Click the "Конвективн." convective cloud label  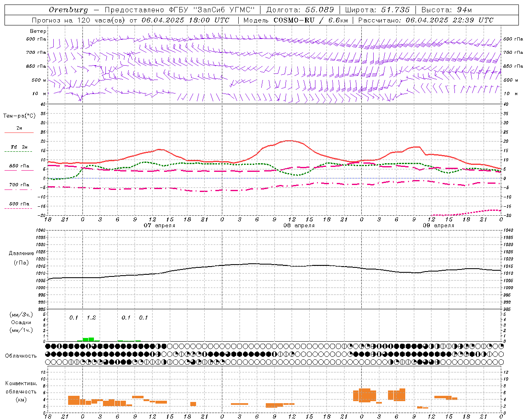[21, 383]
